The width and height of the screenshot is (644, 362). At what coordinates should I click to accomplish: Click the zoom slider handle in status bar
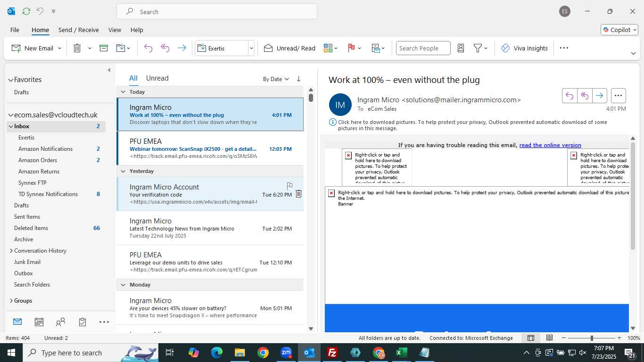(592, 338)
